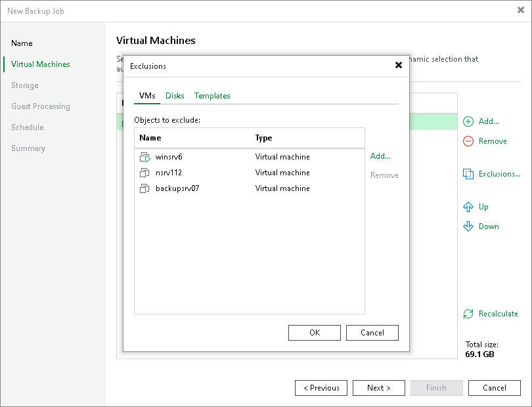Click the Add... link in wizard
This screenshot has width=532, height=407.
tap(489, 121)
